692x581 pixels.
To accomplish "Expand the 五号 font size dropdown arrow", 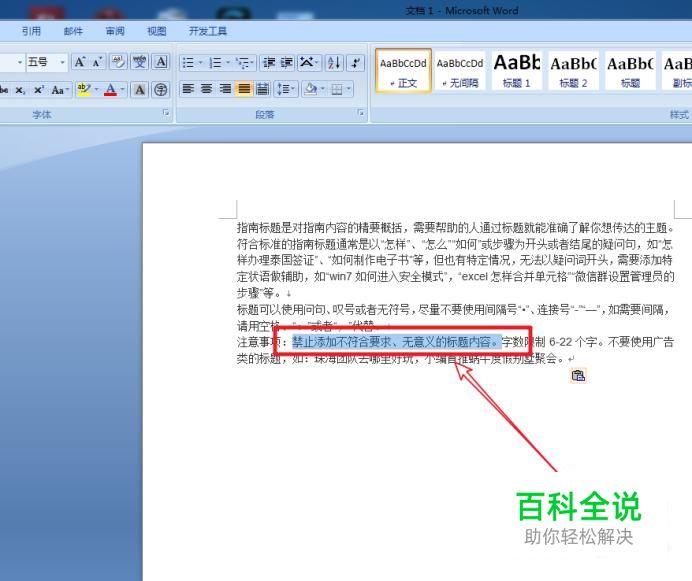I will [x=62, y=62].
